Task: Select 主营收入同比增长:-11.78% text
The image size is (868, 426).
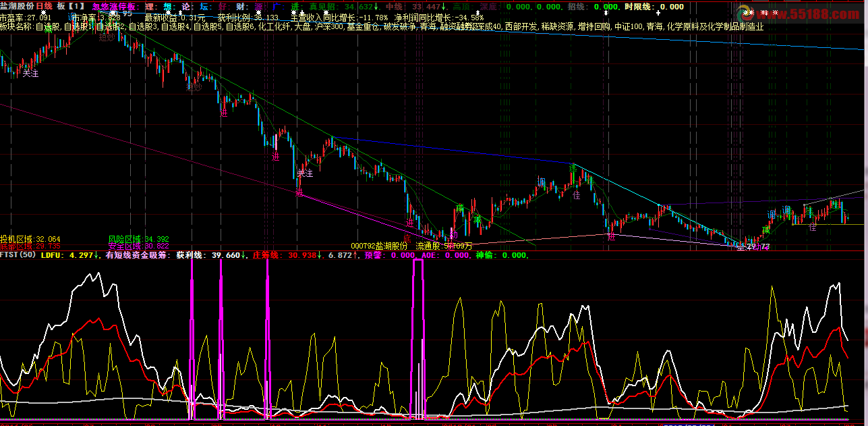Action: coord(339,17)
